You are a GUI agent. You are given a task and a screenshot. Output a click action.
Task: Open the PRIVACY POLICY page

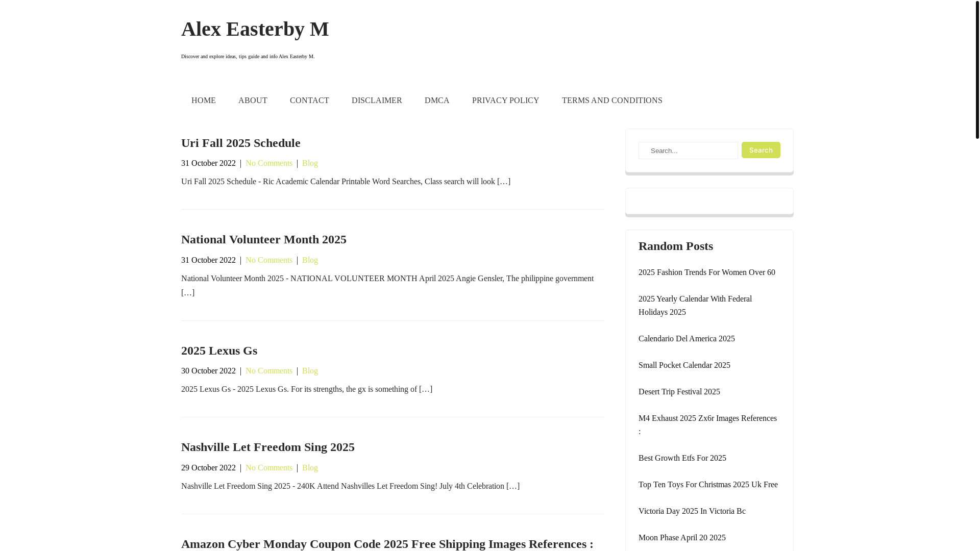pyautogui.click(x=505, y=101)
